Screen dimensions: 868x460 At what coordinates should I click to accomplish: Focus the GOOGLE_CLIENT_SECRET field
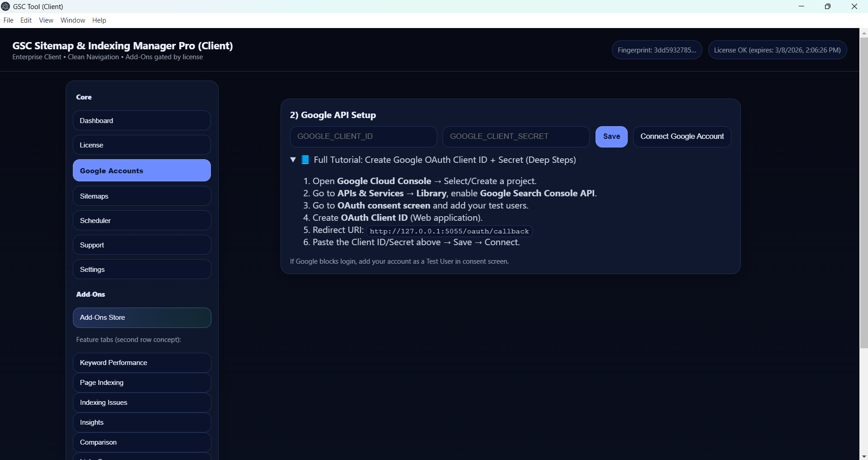[x=515, y=137]
